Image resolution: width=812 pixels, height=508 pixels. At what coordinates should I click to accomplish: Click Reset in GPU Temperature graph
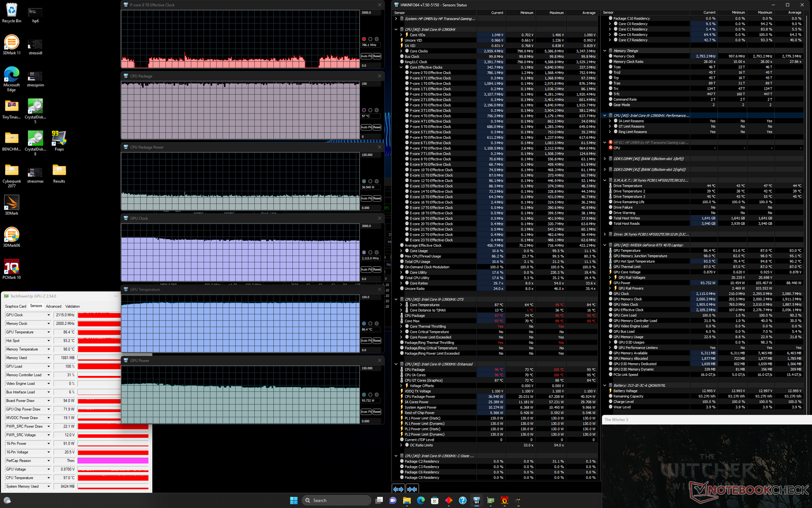click(x=377, y=341)
